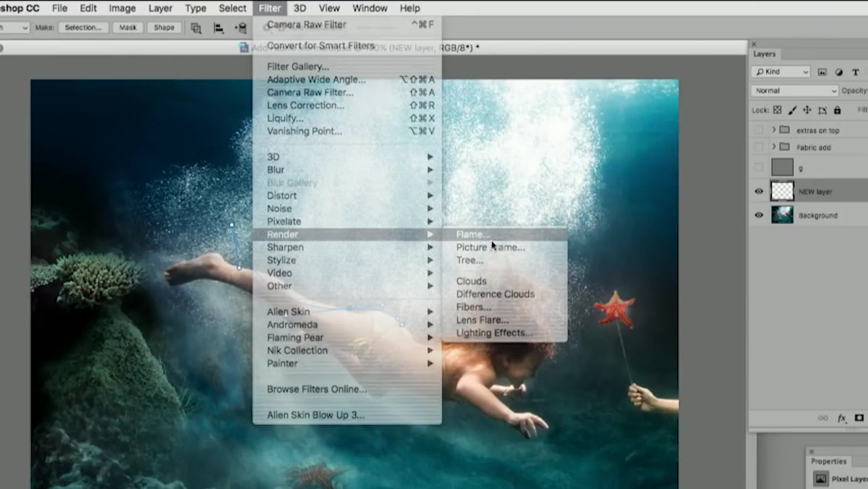Filter layers by adjustment layer icon
Viewport: 868px width, 489px height.
click(x=839, y=72)
